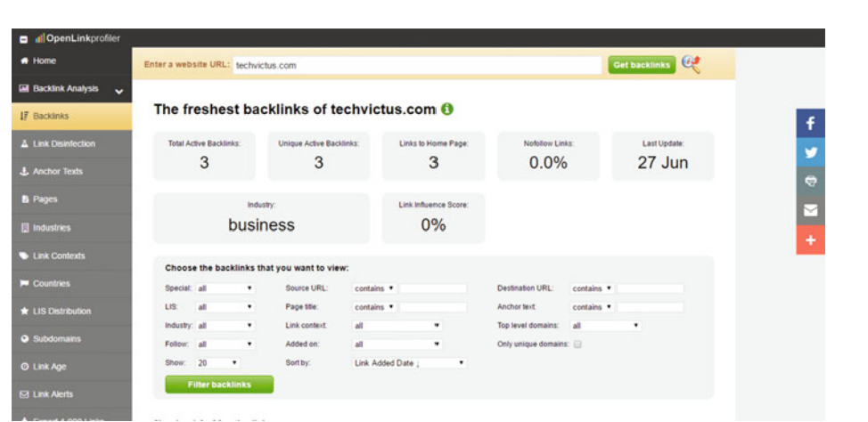
Task: Expand the Backlink Analysis chevron
Action: click(119, 92)
